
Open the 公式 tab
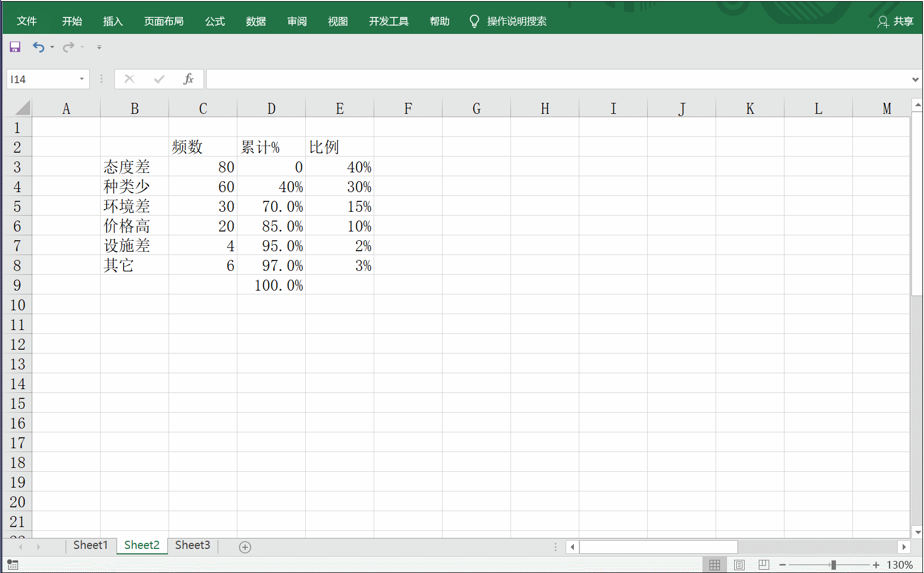coord(215,21)
